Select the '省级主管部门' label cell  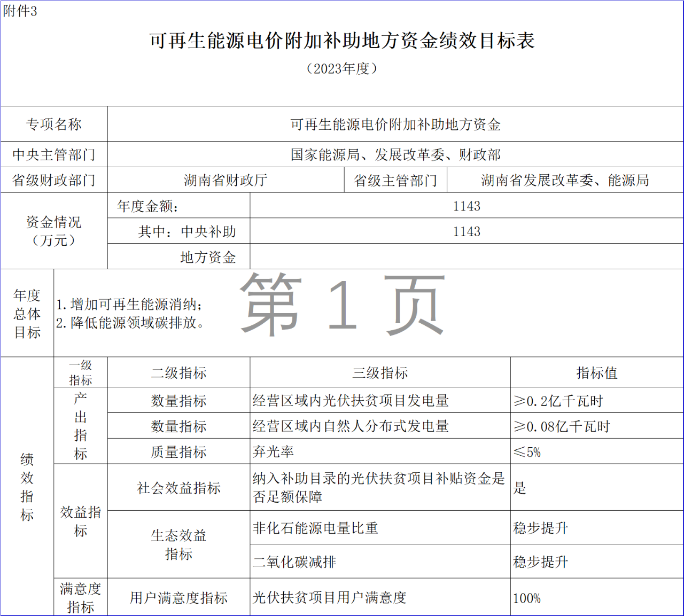[x=395, y=180]
